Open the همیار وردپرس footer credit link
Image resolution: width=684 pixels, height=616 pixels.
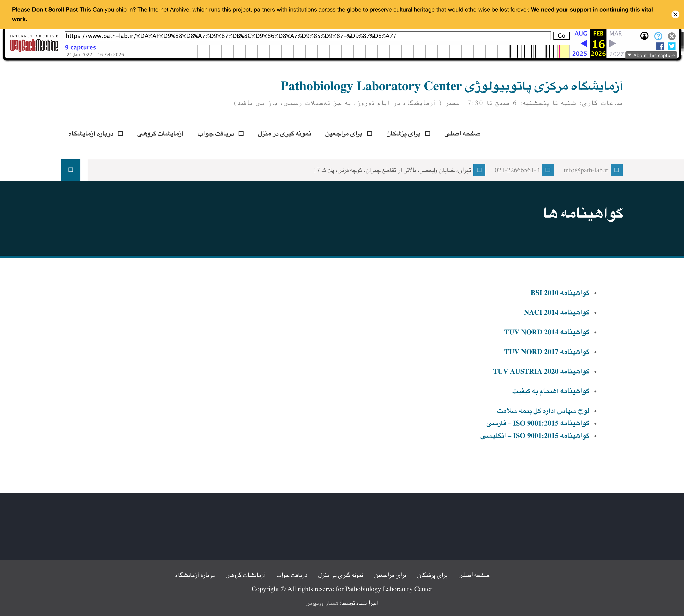(322, 603)
